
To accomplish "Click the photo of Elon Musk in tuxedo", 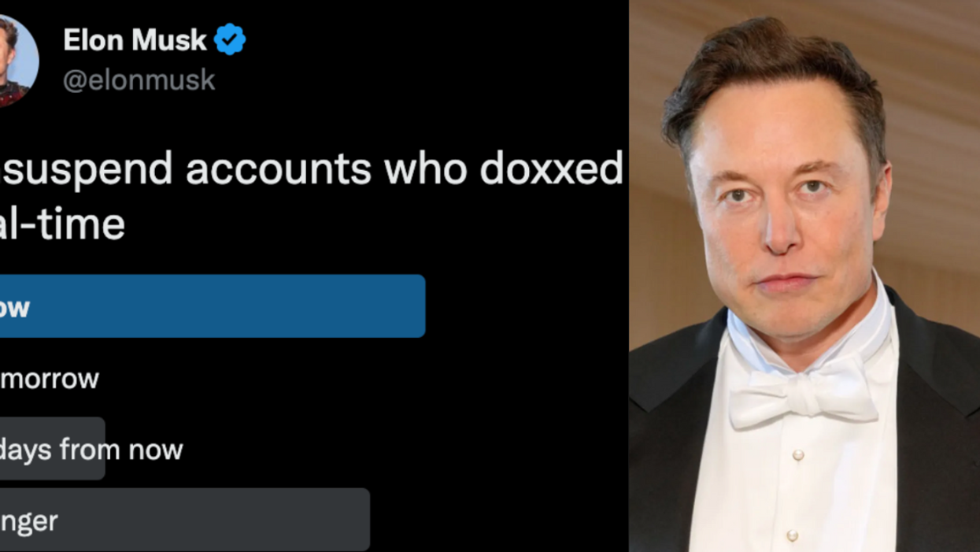I will click(803, 276).
